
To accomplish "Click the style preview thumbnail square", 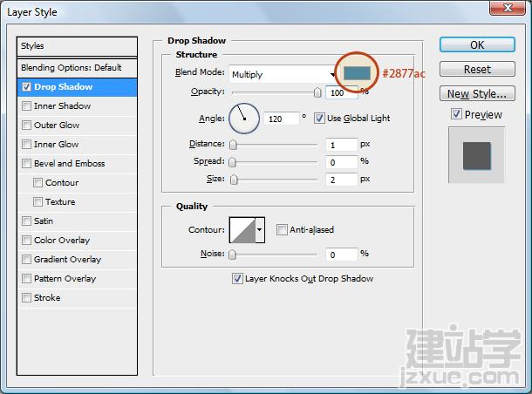I will pyautogui.click(x=477, y=156).
